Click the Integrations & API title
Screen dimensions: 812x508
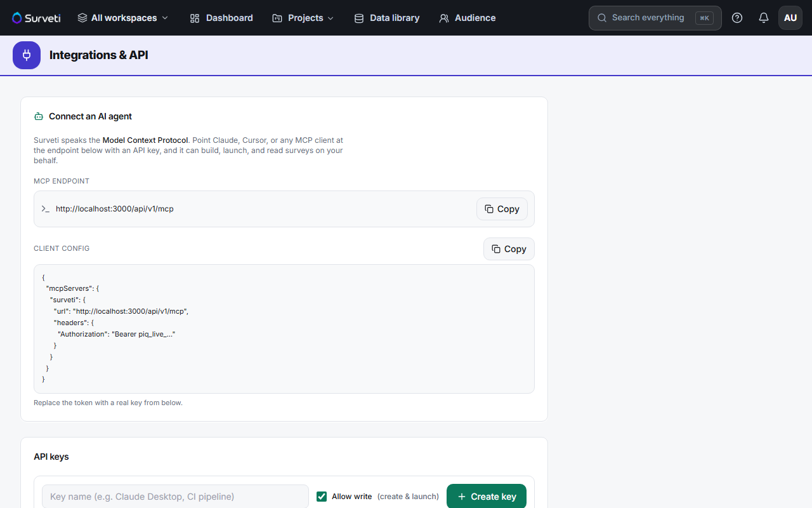tap(99, 55)
